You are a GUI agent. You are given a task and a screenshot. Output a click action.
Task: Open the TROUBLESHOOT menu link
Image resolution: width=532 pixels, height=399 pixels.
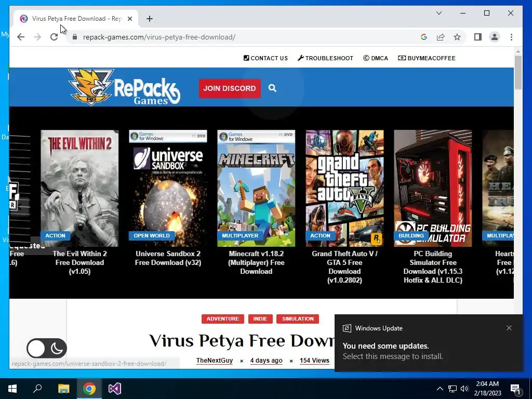325,58
